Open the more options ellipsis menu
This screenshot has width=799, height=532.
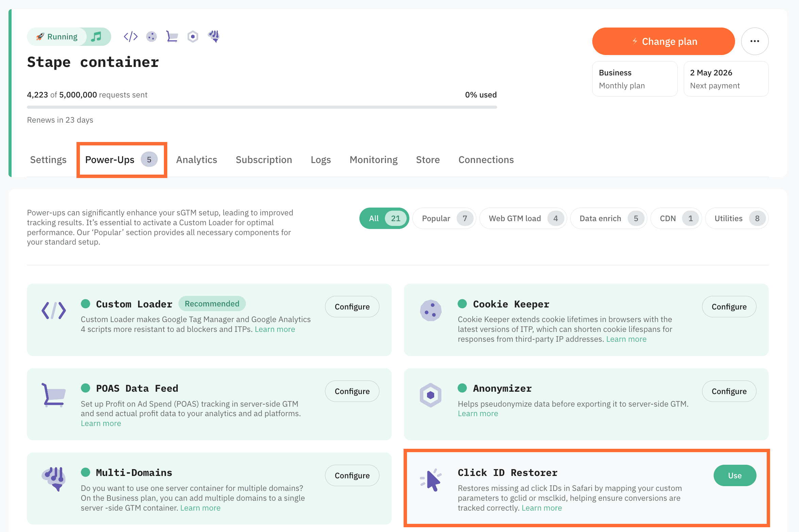(755, 41)
